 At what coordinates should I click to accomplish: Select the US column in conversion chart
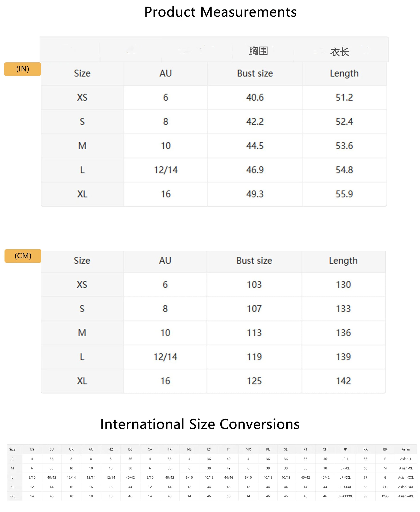coord(32,449)
